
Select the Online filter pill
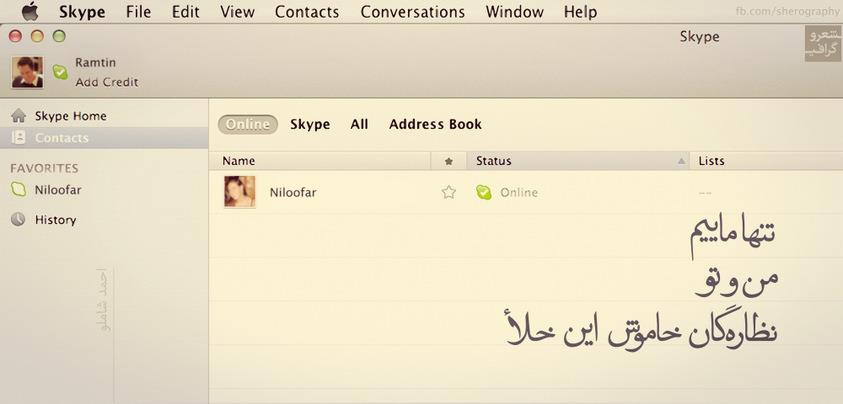[248, 124]
